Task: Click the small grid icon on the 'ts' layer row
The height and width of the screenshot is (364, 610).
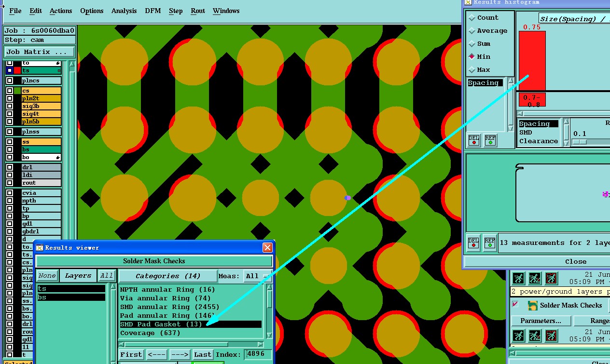Action: tap(59, 70)
